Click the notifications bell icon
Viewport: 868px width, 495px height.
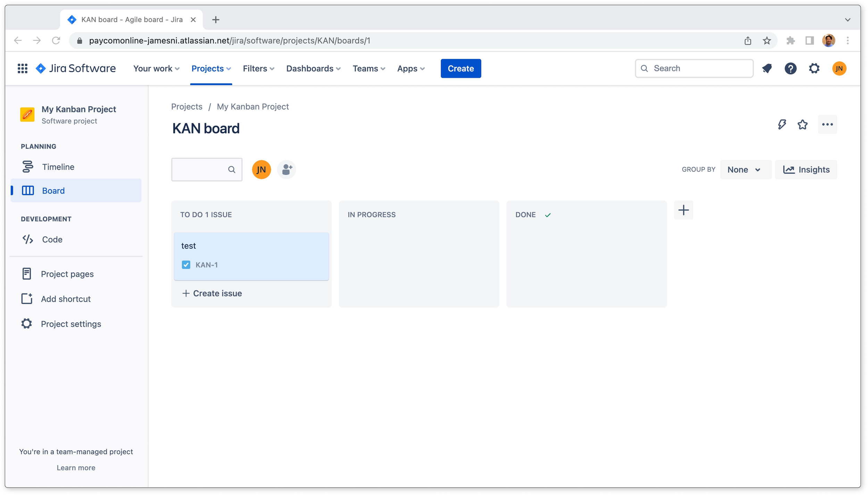tap(767, 68)
